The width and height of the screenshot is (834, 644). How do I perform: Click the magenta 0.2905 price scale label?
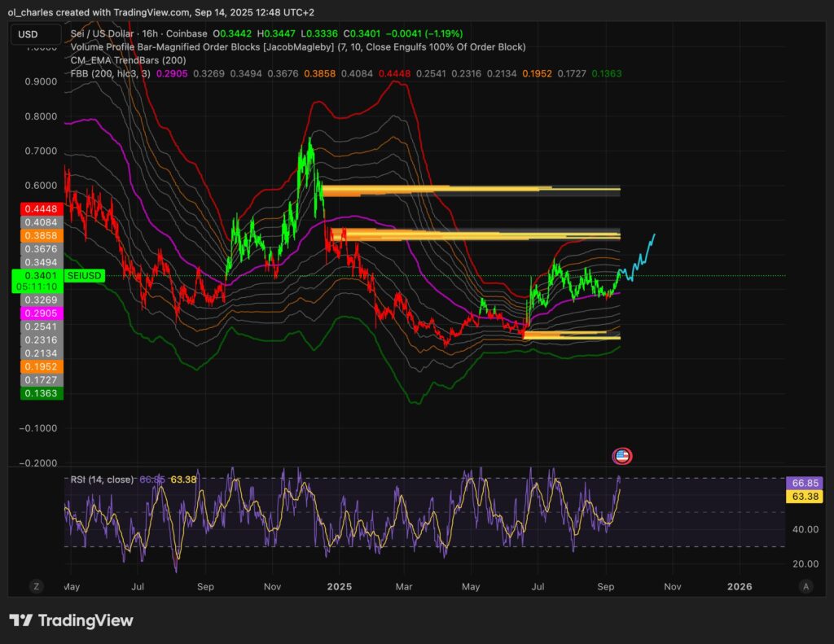(x=37, y=313)
